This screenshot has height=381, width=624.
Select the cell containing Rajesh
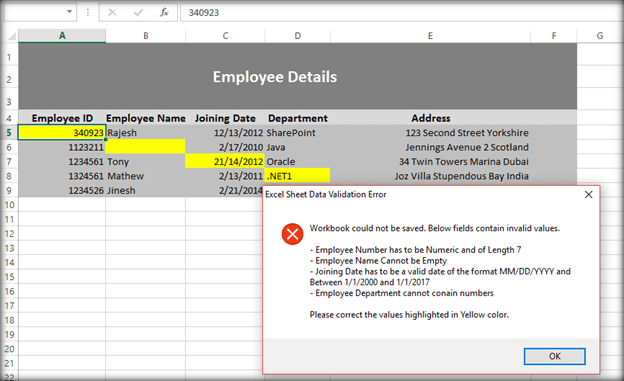click(x=145, y=133)
